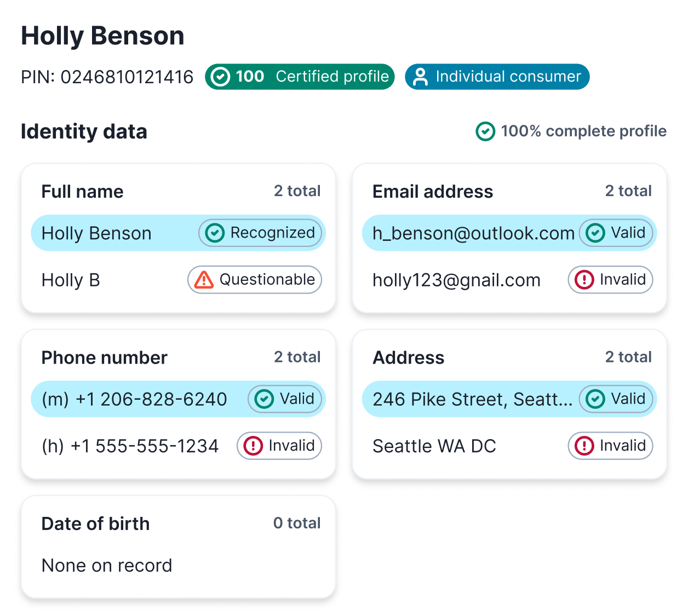Click the 100% complete profile checkmark icon
The image size is (688, 616).
[x=485, y=131]
